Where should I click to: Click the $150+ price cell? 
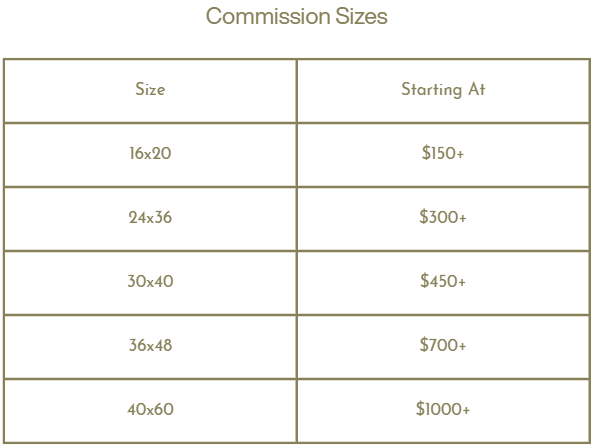click(x=443, y=153)
